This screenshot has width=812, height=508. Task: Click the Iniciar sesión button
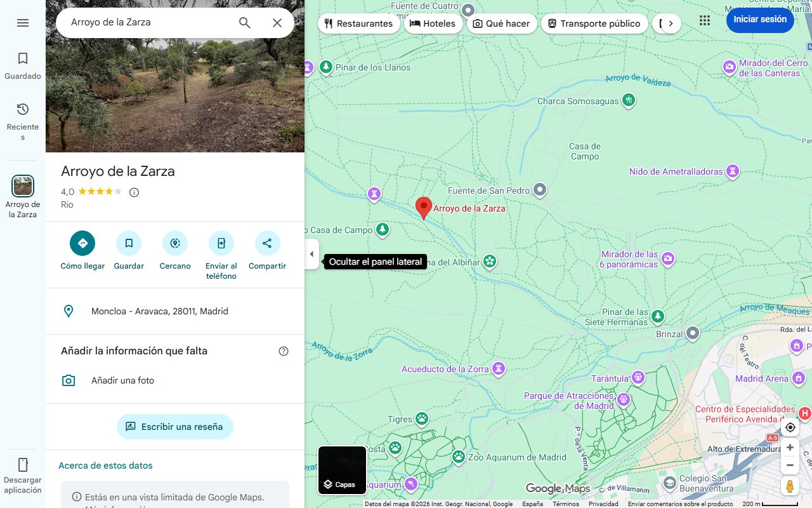pyautogui.click(x=760, y=20)
